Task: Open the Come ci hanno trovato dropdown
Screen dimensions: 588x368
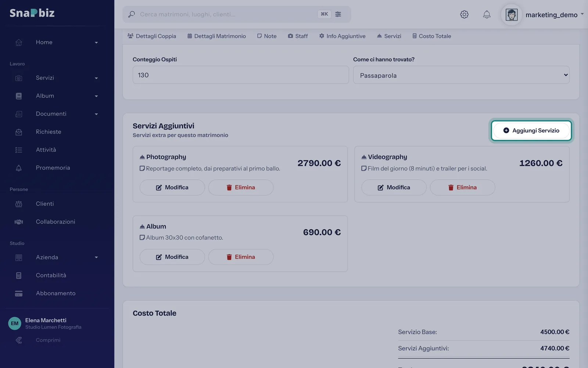Action: pos(461,75)
